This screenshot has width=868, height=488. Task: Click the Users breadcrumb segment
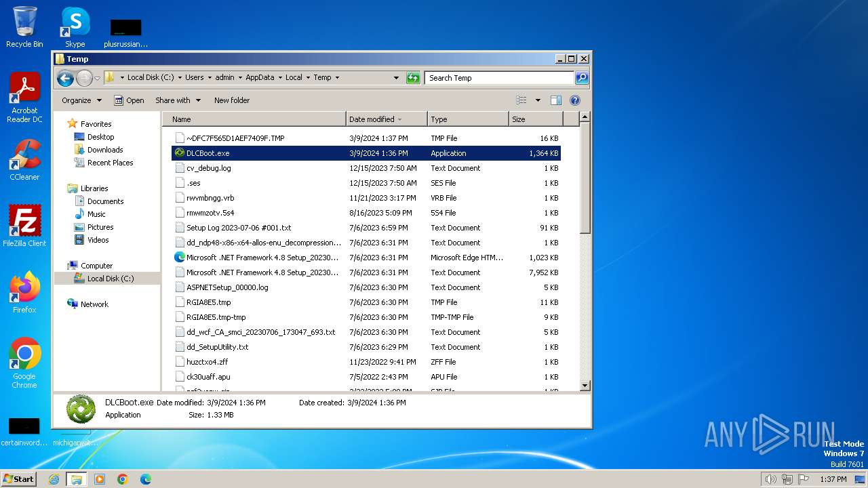point(195,78)
